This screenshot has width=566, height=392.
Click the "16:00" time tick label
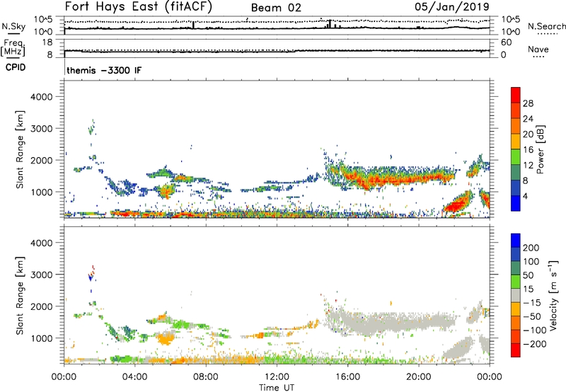(347, 377)
